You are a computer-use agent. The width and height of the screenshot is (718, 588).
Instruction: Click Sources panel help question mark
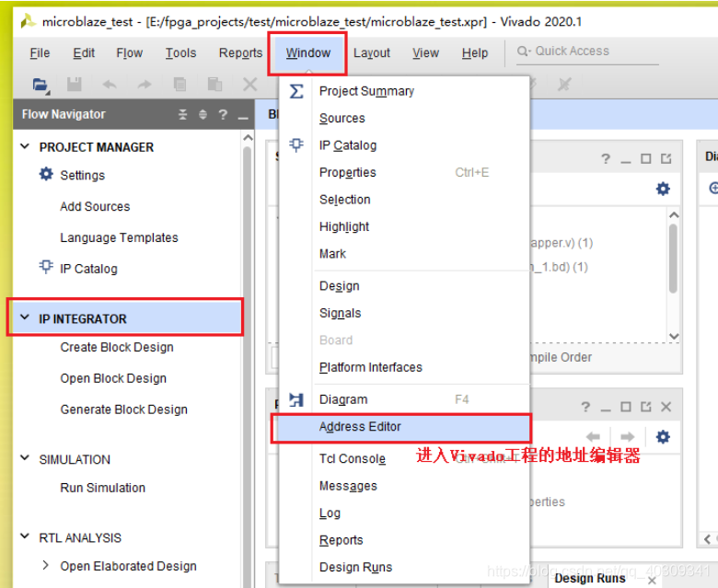tap(606, 159)
